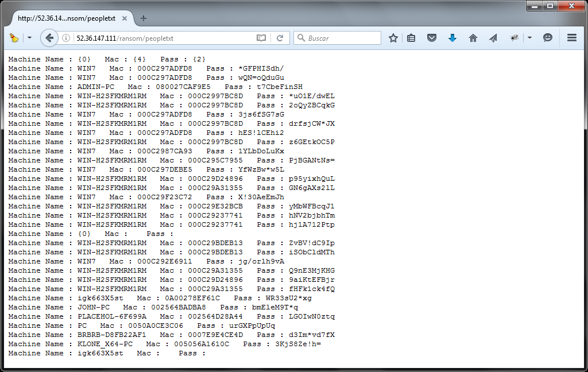588x372 pixels.
Task: Bookmark this page with star icon
Action: point(393,38)
